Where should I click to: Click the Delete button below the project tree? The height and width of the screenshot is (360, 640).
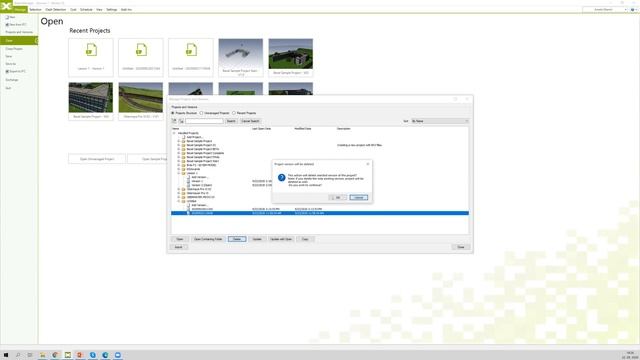tap(237, 239)
